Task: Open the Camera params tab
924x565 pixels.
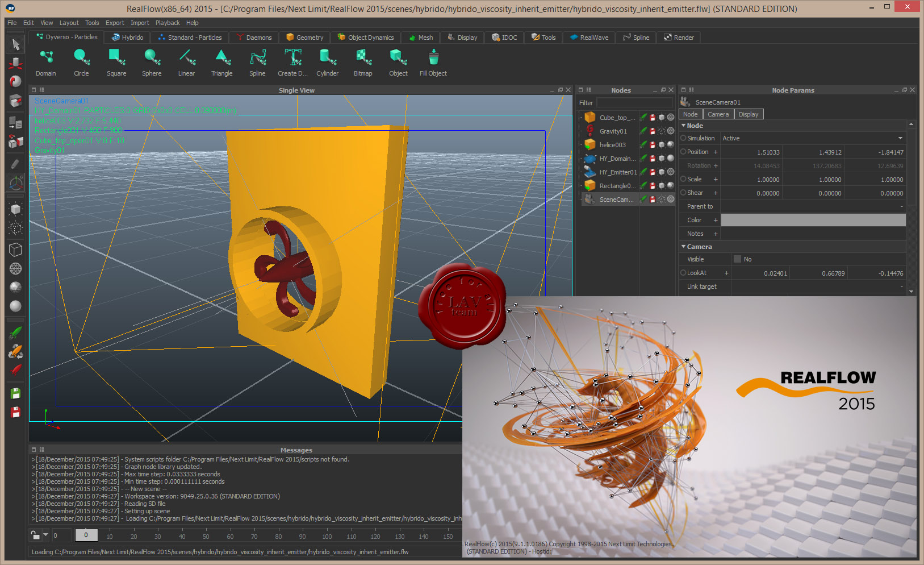Action: (718, 114)
